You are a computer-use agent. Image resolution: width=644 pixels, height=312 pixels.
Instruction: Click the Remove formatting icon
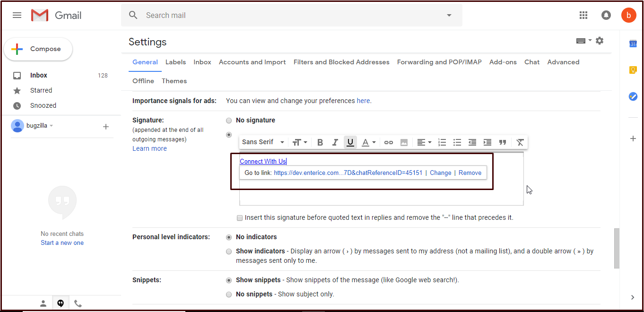(520, 142)
